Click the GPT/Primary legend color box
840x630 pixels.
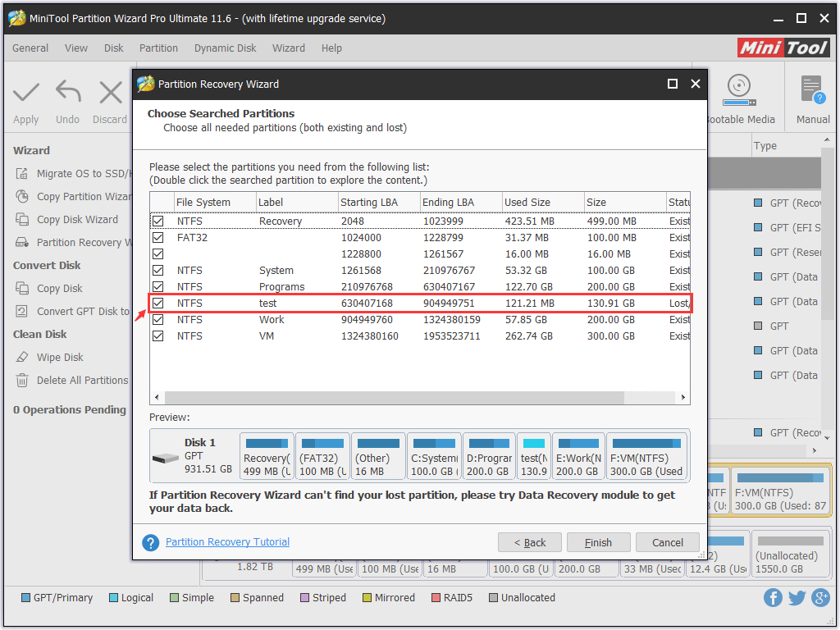[x=25, y=598]
